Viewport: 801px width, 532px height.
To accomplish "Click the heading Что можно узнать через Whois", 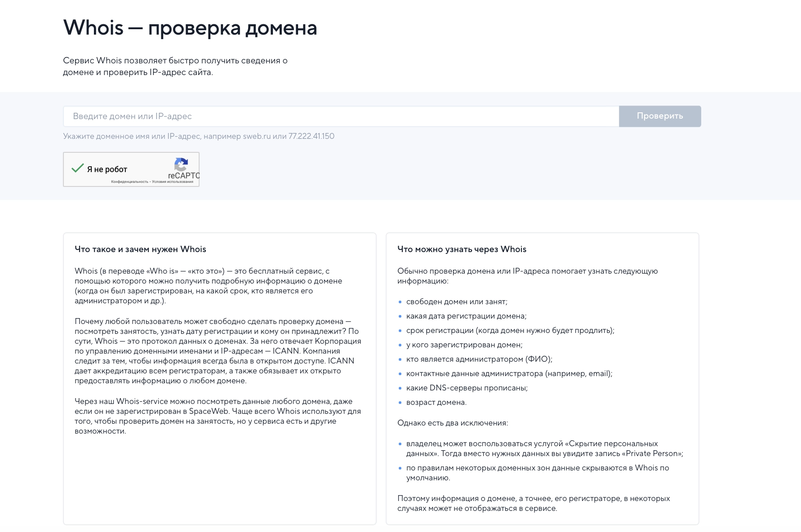I will click(462, 249).
